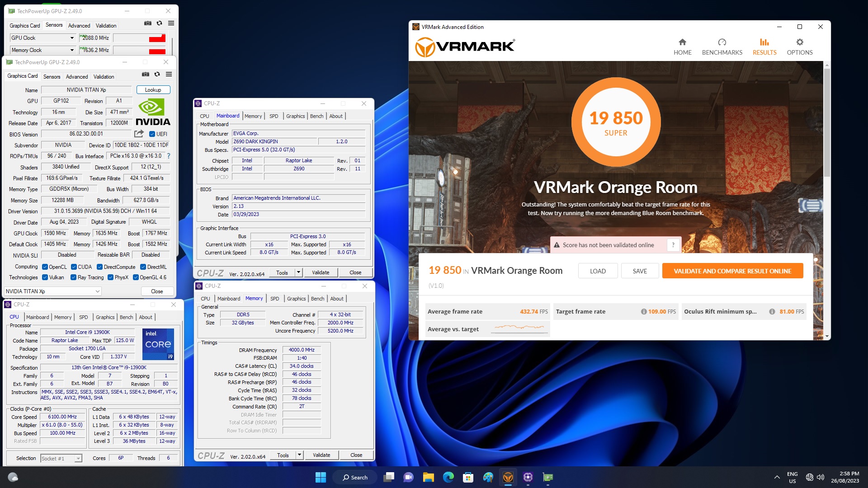Open VRMark Results bar chart icon

pos(764,42)
